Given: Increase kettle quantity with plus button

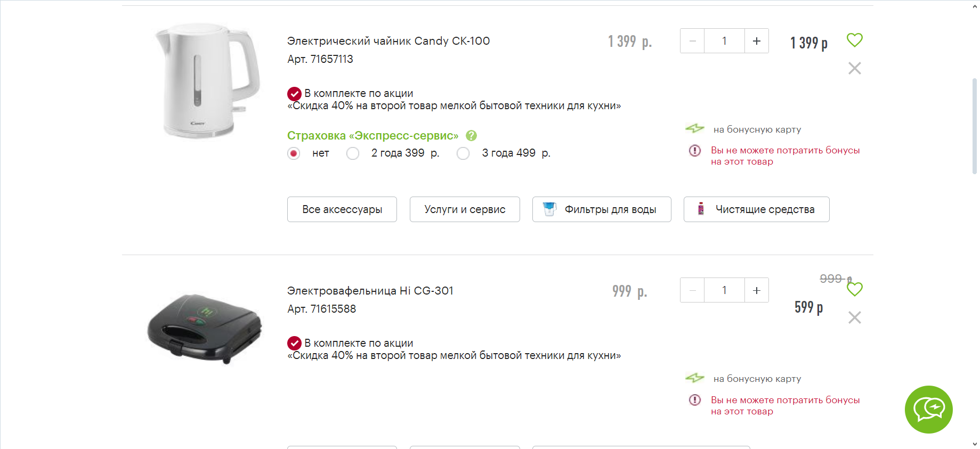Looking at the screenshot, I should pos(756,41).
